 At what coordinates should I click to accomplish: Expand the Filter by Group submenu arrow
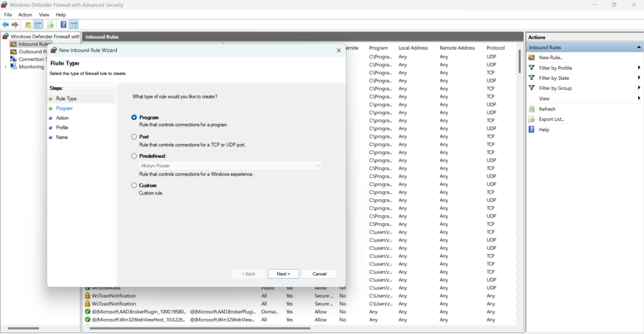(639, 88)
